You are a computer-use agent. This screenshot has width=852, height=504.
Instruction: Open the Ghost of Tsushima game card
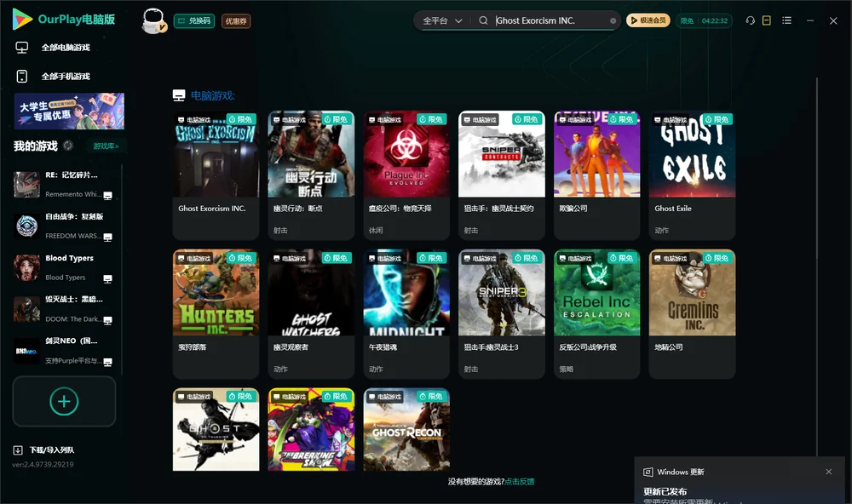[x=216, y=429]
